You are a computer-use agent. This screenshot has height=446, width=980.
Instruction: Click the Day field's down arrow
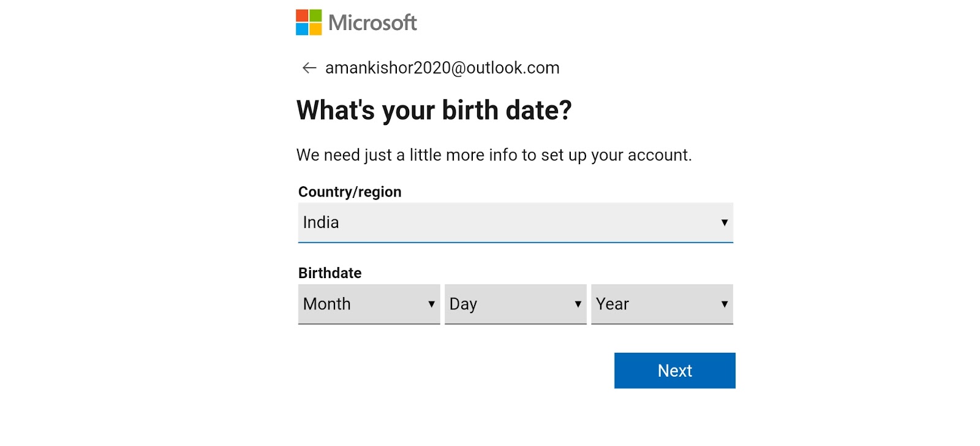pos(578,304)
